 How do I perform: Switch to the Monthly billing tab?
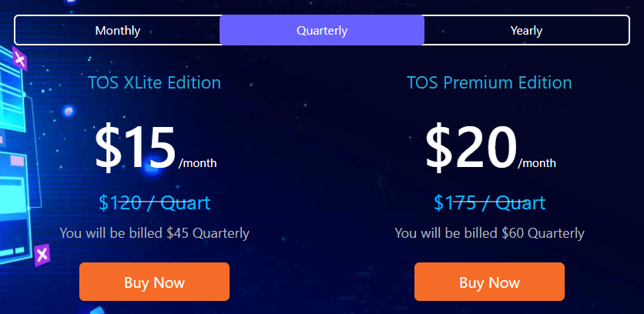[x=117, y=30]
